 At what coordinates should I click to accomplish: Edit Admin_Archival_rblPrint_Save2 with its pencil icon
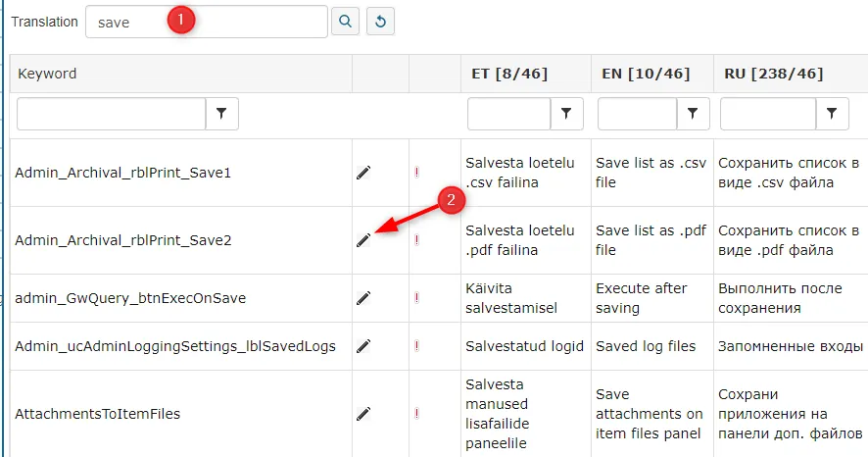363,240
